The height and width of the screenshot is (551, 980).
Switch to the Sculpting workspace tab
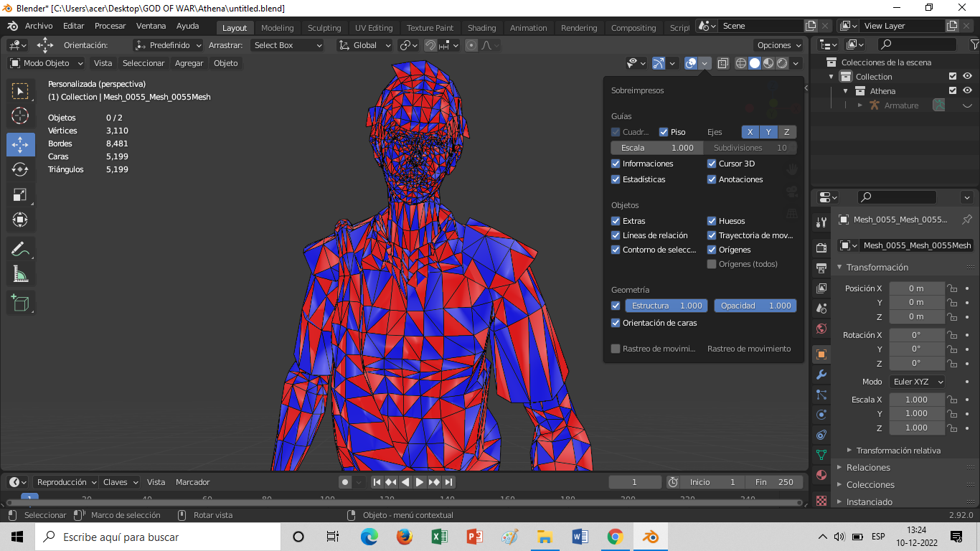point(324,28)
